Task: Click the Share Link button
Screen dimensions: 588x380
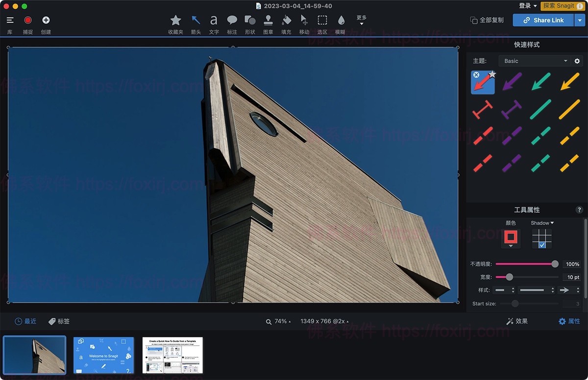Action: [x=543, y=20]
